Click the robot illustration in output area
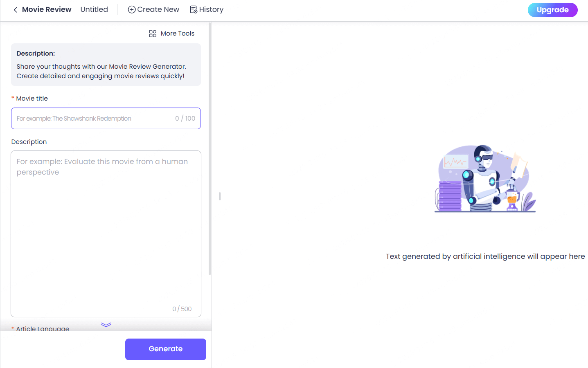Screen dimensions: 588x368 coord(485,179)
